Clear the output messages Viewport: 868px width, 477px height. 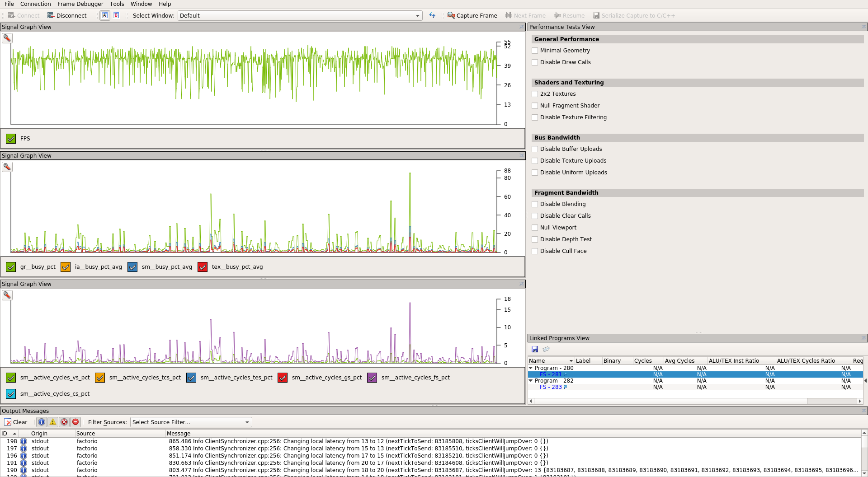point(16,422)
